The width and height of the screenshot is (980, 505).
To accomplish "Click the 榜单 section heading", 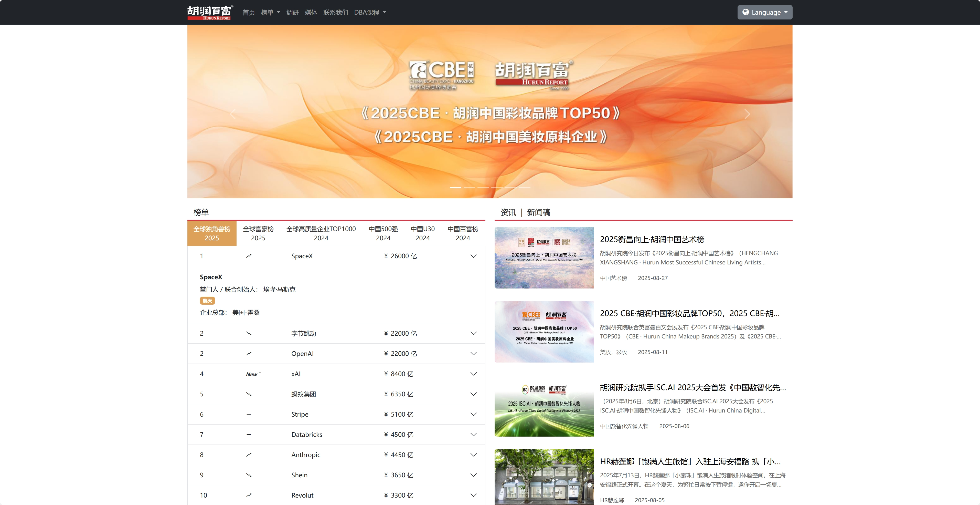I will pos(201,212).
